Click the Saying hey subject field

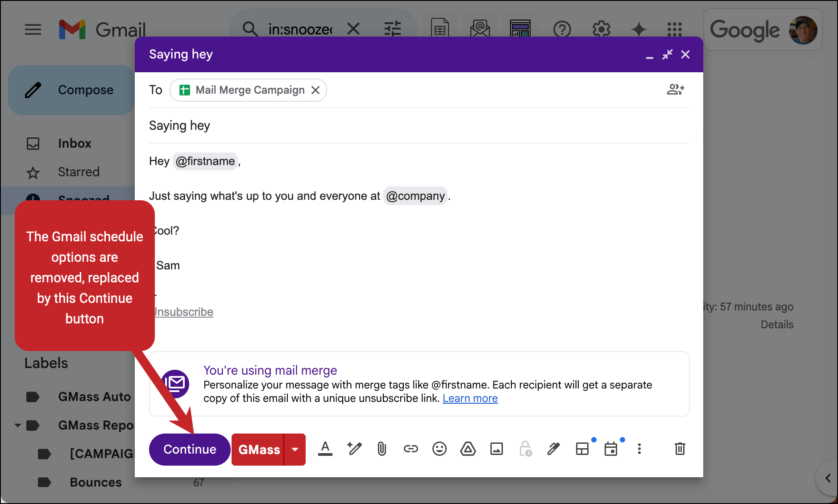tap(419, 125)
